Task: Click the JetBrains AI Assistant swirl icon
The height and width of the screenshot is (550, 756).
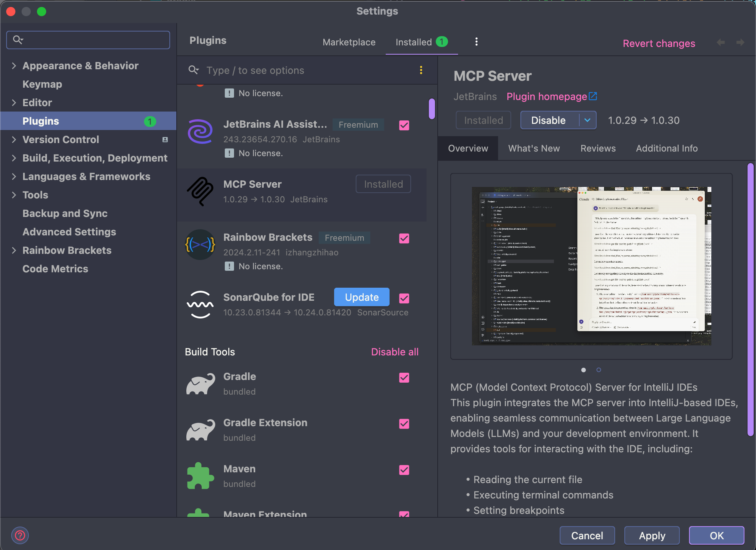Action: click(200, 132)
